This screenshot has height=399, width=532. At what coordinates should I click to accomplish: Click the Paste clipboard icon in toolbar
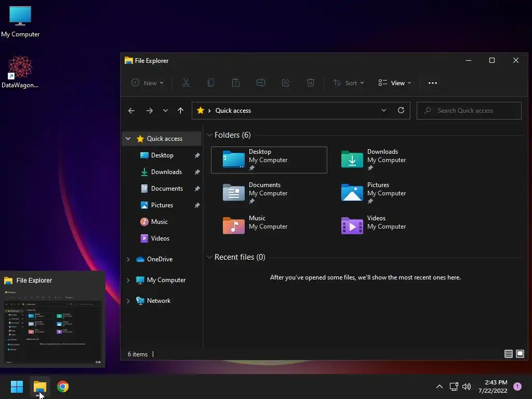(236, 83)
